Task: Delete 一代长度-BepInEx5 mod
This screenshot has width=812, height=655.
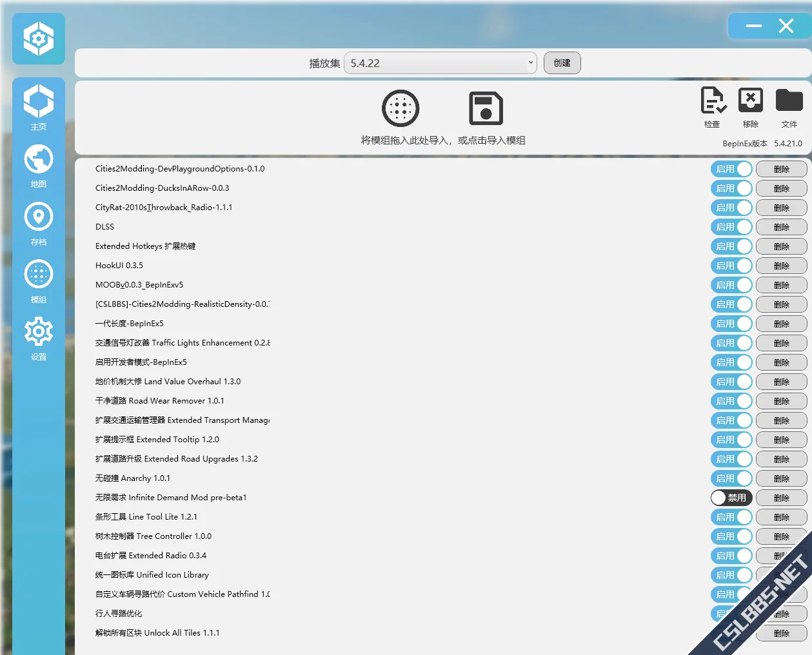Action: 782,324
